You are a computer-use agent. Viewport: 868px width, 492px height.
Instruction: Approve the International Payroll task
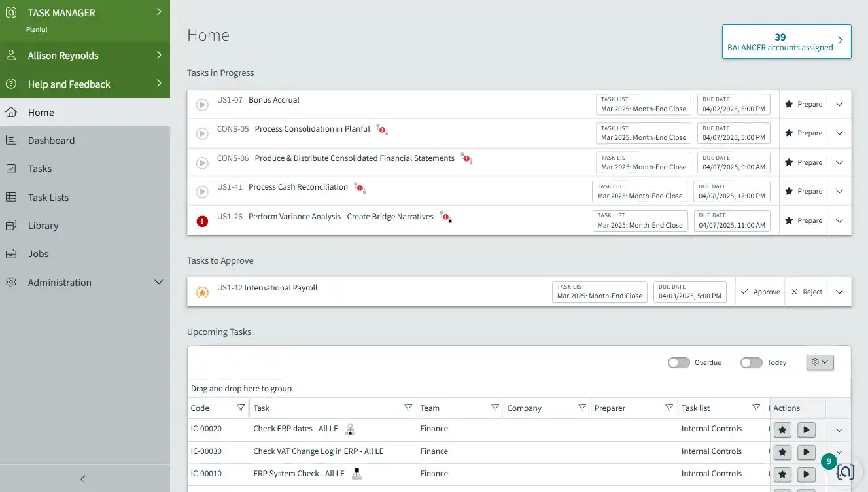pyautogui.click(x=760, y=292)
